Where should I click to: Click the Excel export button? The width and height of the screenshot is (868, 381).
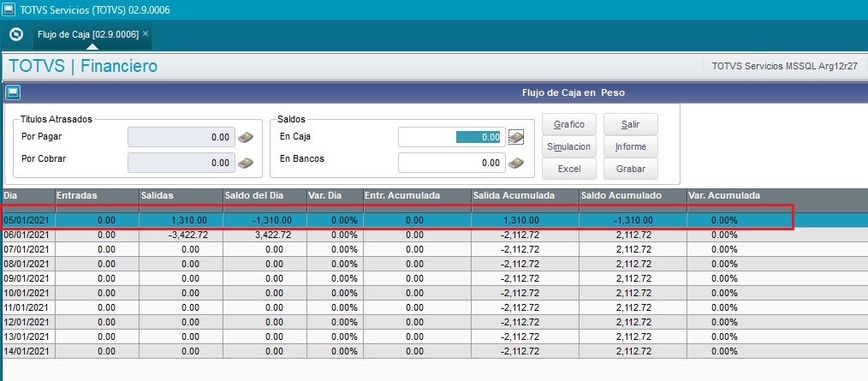click(x=569, y=169)
